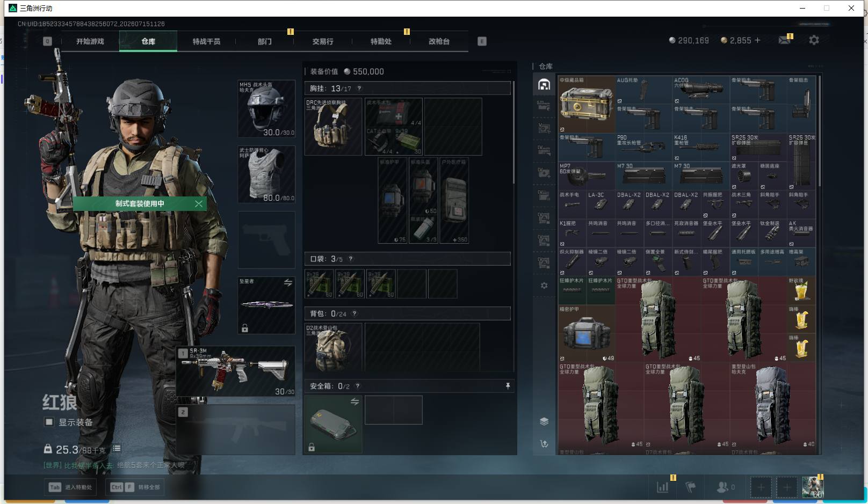The image size is (868, 504).
Task: Click the stack items layers icon
Action: click(x=544, y=421)
